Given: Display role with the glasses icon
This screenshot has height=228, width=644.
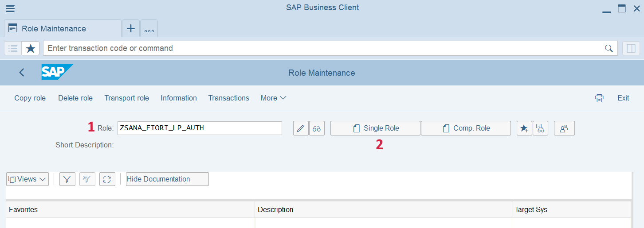Looking at the screenshot, I should coord(317,128).
